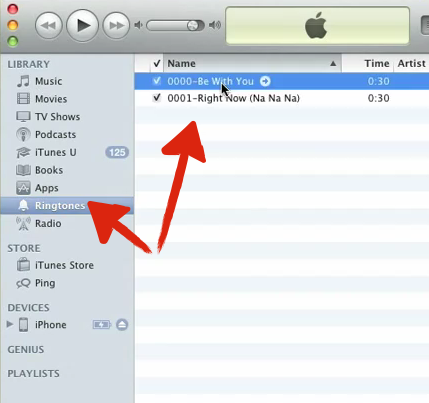This screenshot has width=429, height=403.
Task: Click the volume slider knob
Action: pos(193,26)
